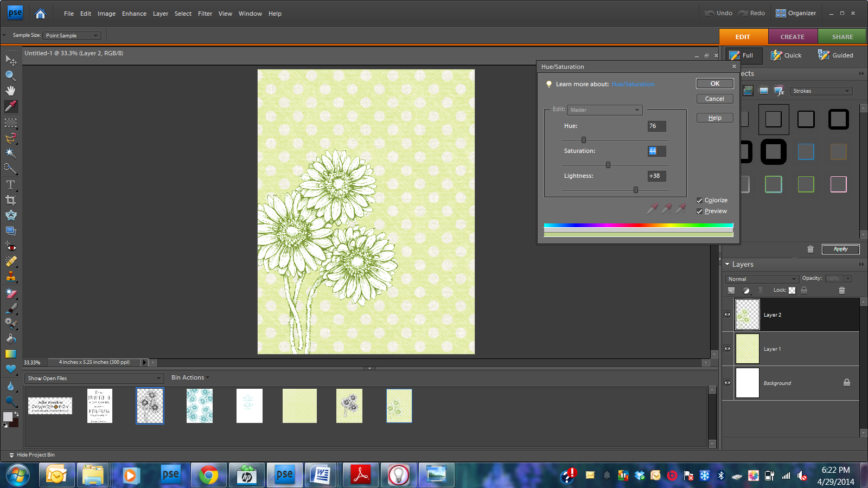Viewport: 868px width, 488px height.
Task: Select the Paint Bucket tool
Action: (10, 339)
